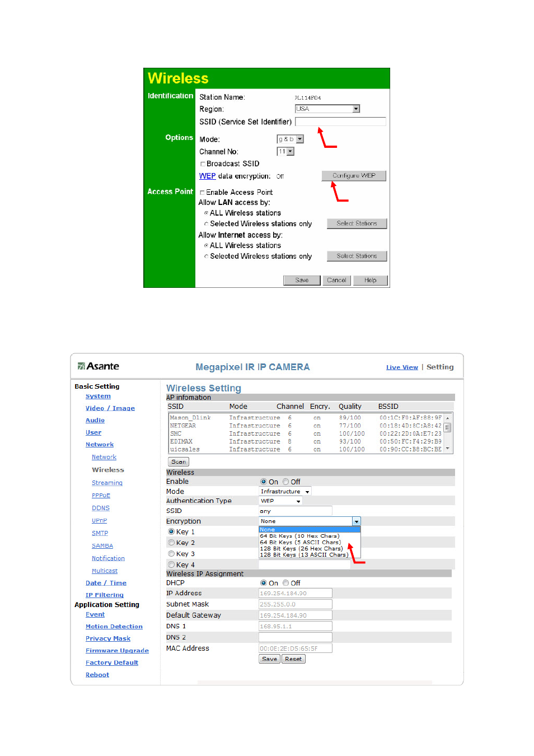Open the Date / Time link
Screen dimensions: 534x756
point(106,583)
